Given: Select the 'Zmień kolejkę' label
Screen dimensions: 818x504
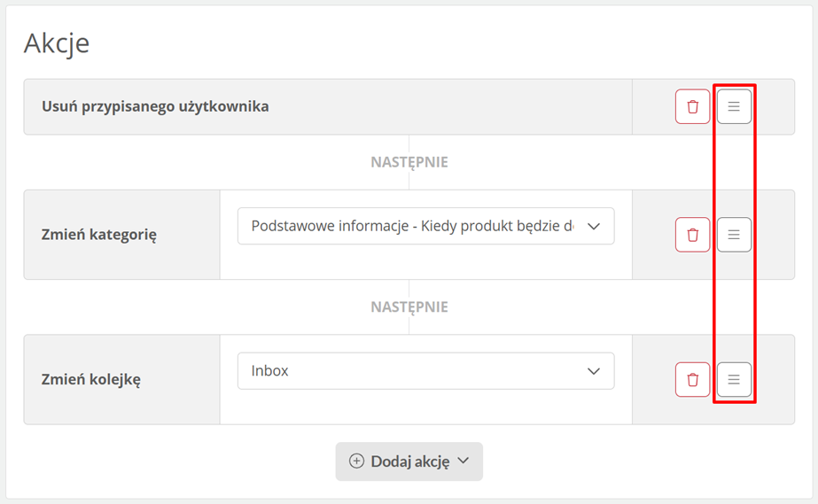Looking at the screenshot, I should 90,379.
